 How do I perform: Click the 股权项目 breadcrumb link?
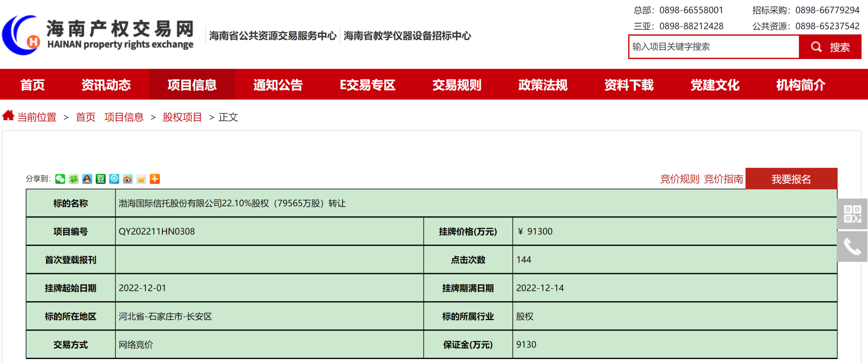182,117
